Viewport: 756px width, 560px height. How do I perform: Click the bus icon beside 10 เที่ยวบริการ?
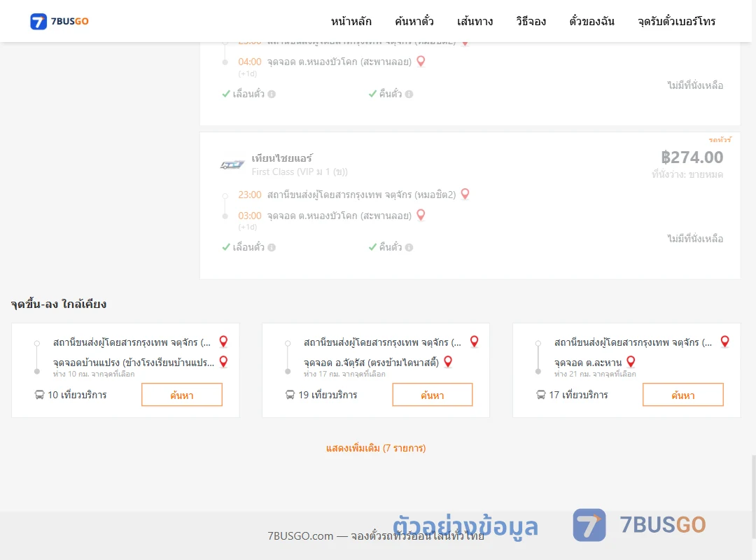39,395
